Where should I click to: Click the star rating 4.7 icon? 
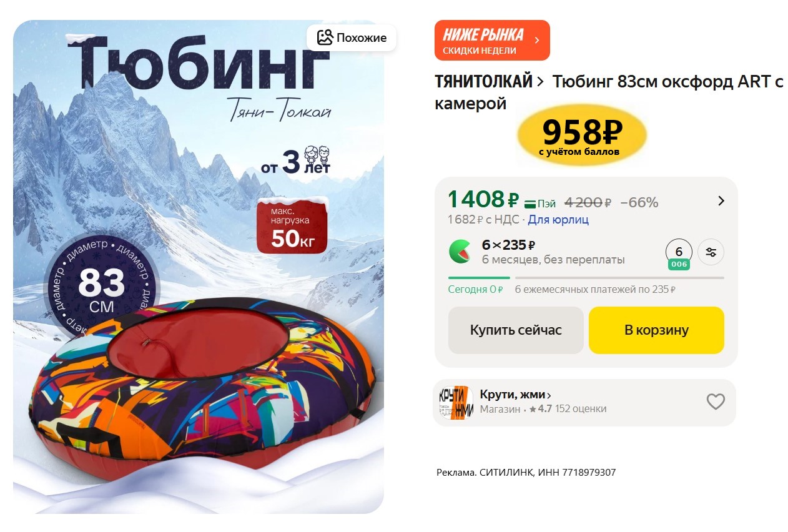[533, 410]
